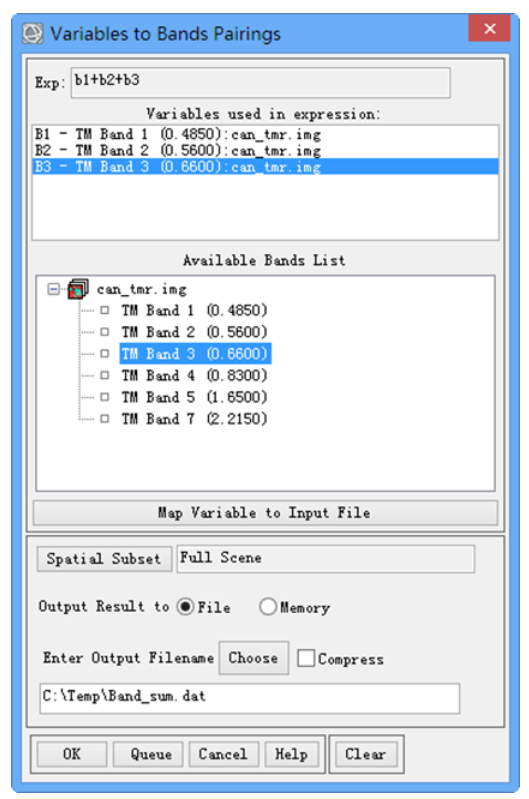529x799 pixels.
Task: Collapse the can_tmr.img tree node
Action: tap(53, 289)
